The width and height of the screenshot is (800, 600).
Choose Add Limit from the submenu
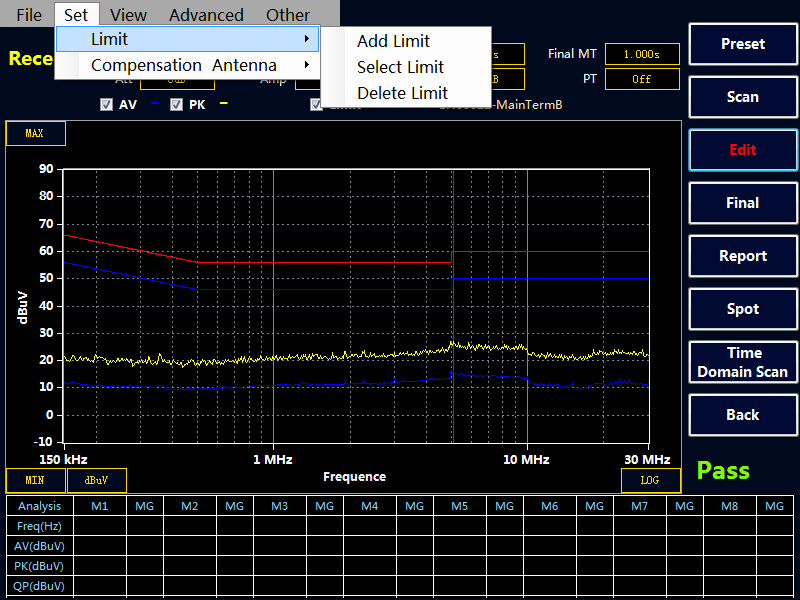(393, 41)
